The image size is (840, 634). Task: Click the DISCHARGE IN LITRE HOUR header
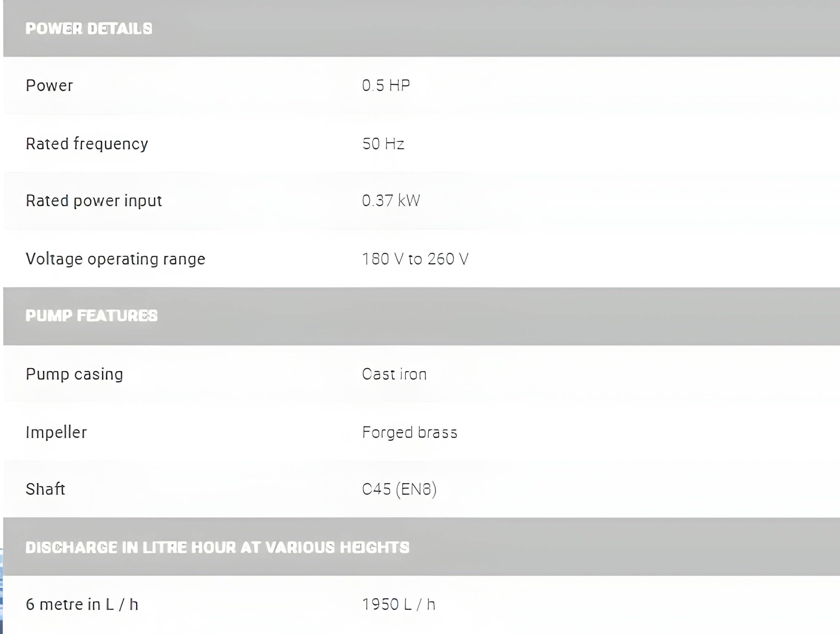[x=217, y=547]
